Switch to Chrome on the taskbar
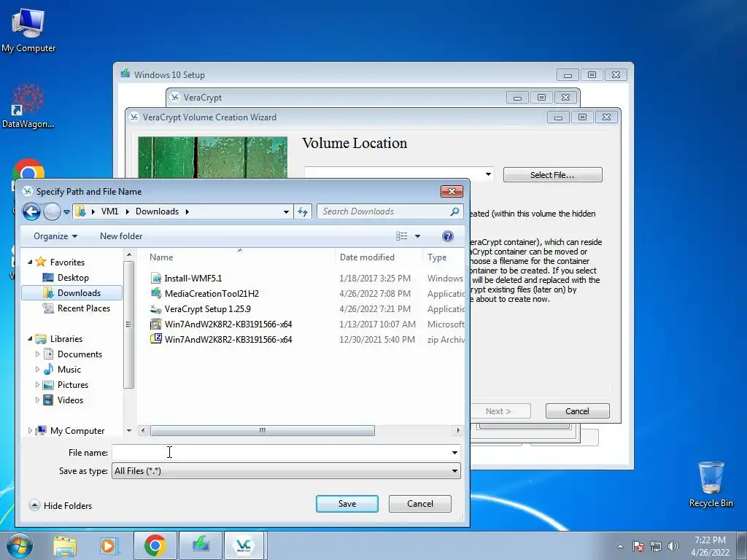This screenshot has height=560, width=747. click(x=155, y=545)
